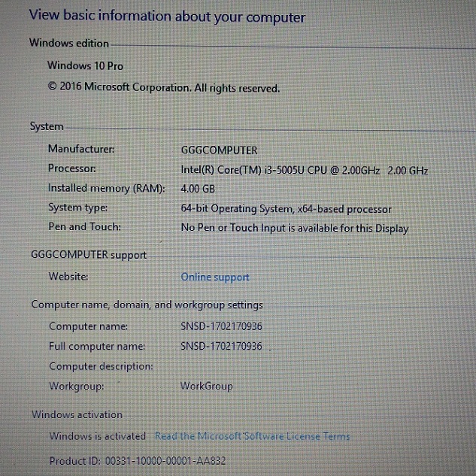Click the 'Installed memory (RAM):' label
476x476 pixels.
point(107,188)
